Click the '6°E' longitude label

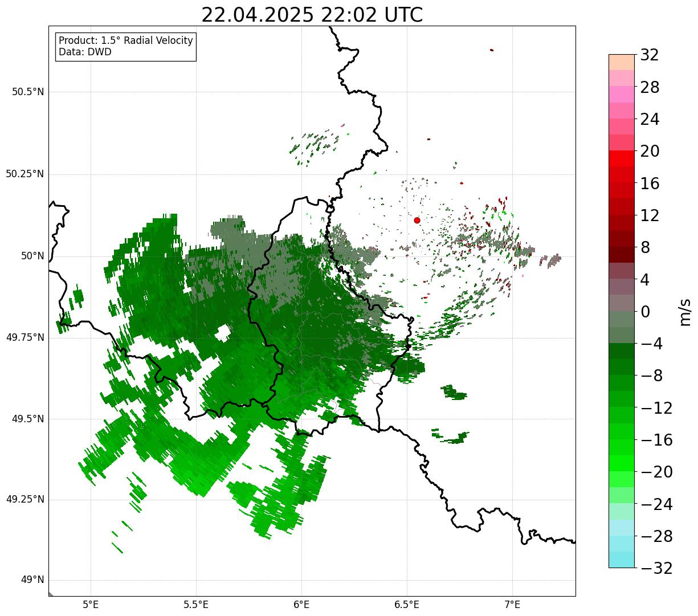(301, 604)
